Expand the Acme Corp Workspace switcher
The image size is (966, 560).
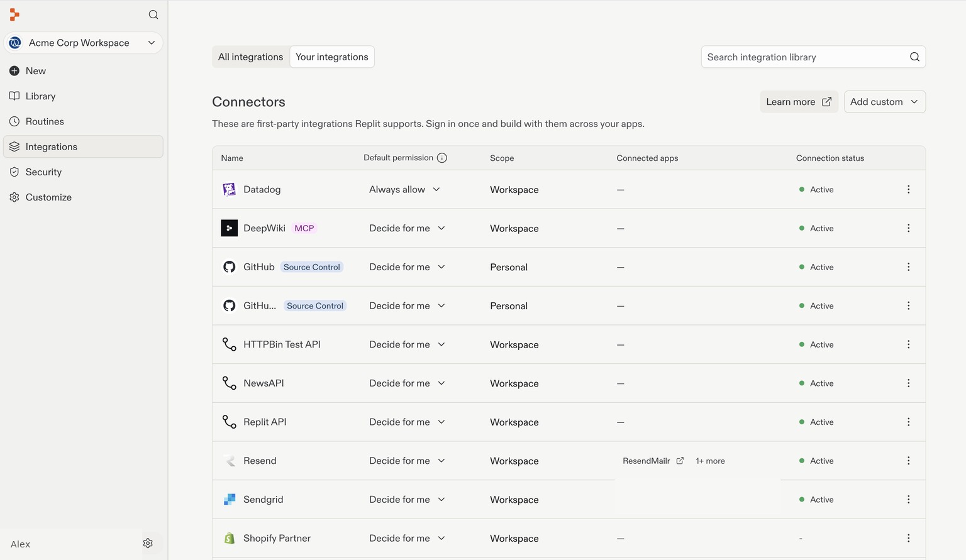[x=83, y=43]
